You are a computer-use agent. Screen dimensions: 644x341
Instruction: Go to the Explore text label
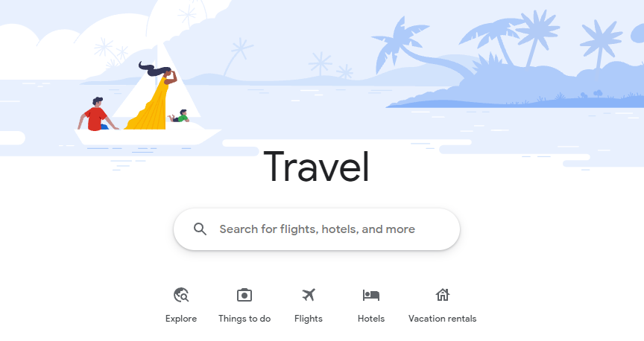[x=181, y=319]
